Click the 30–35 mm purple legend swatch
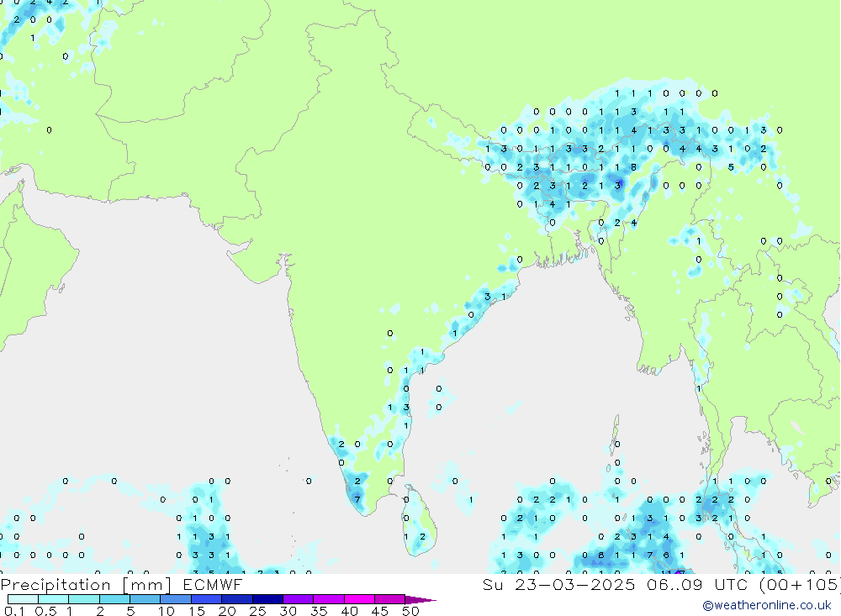Viewport: 841px width, 616px height. [299, 599]
